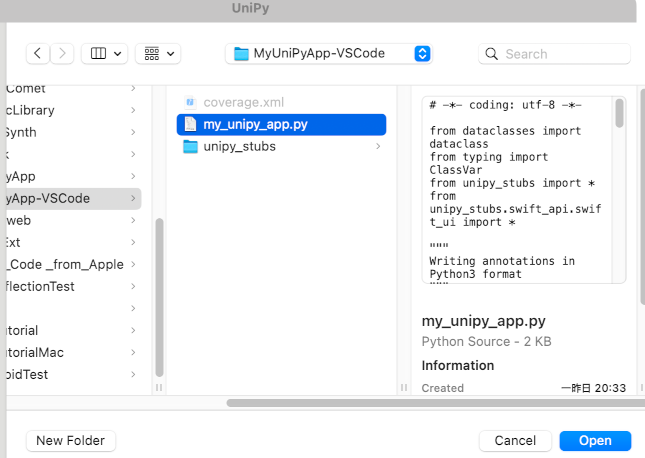The width and height of the screenshot is (645, 458).
Task: Click the horizontal scrollbar at bottom
Action: pos(430,402)
